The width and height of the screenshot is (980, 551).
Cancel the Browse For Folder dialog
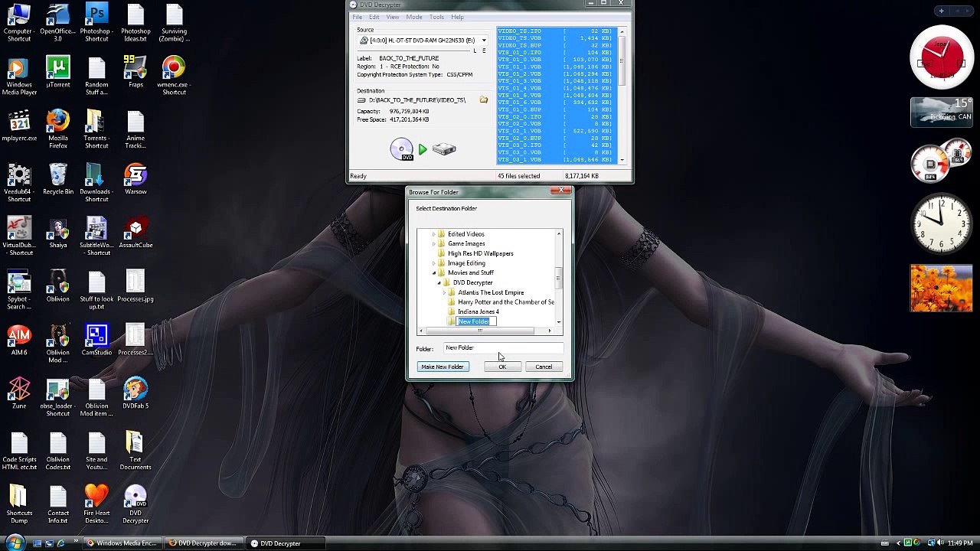pyautogui.click(x=544, y=367)
